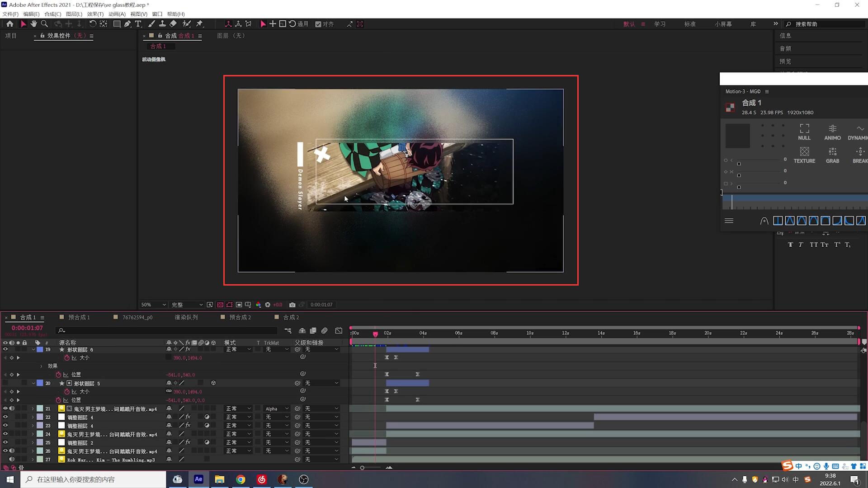Open 文件(F) menu

[x=10, y=14]
